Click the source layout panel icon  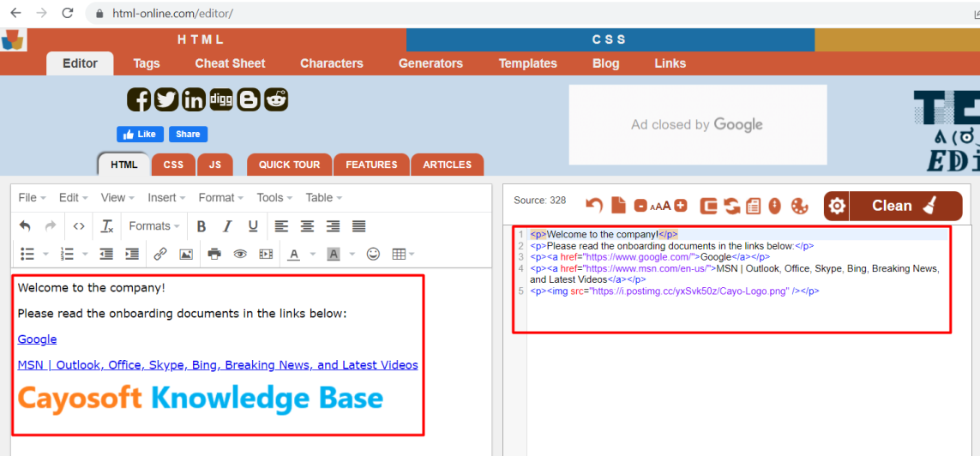point(709,206)
